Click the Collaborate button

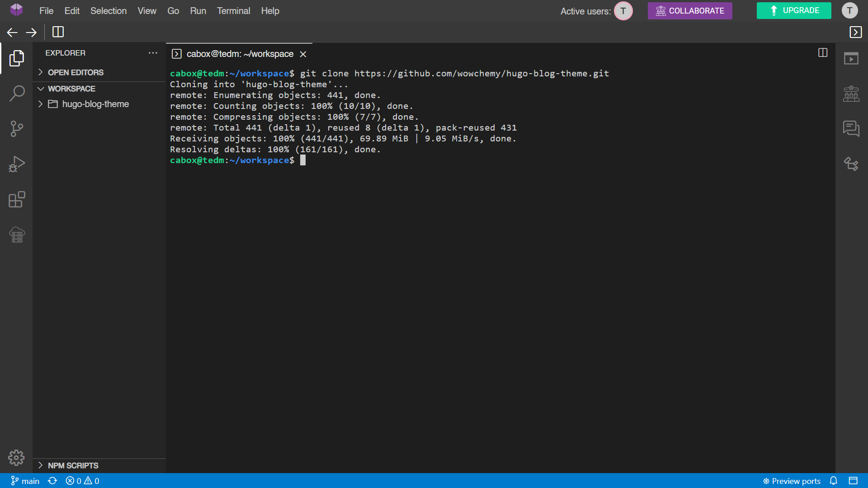coord(689,11)
